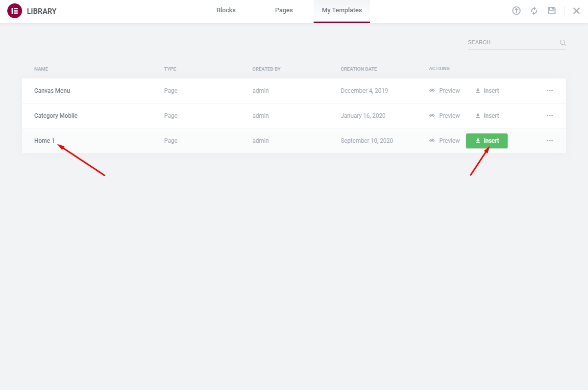
Task: Click the sync library icon
Action: tap(534, 11)
